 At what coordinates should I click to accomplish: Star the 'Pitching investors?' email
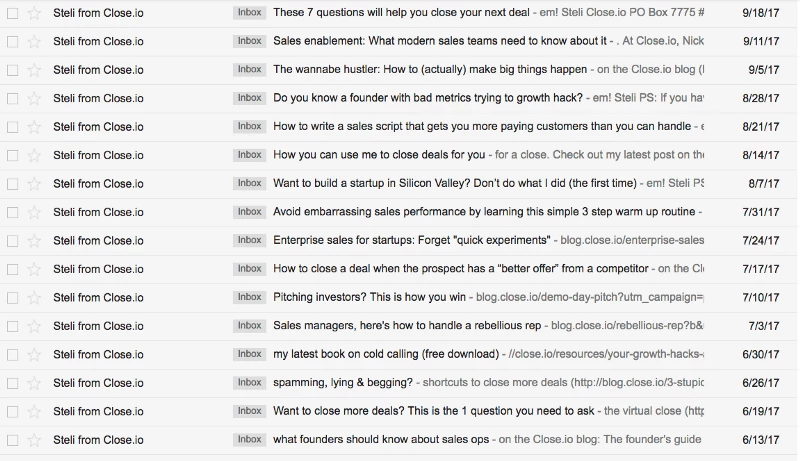pos(35,297)
